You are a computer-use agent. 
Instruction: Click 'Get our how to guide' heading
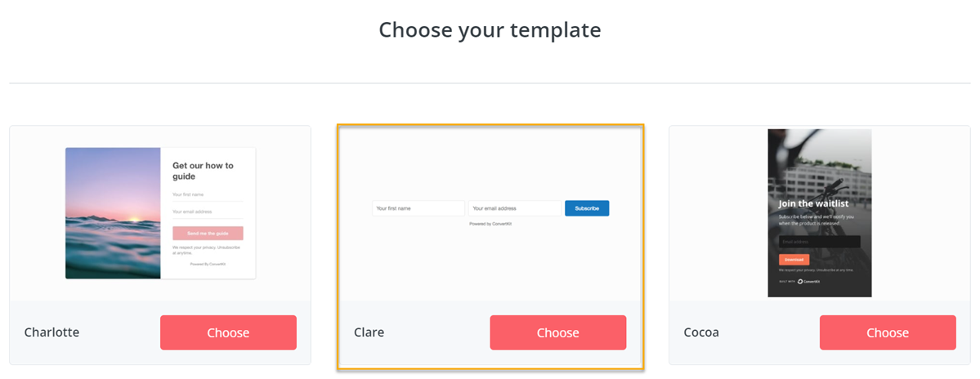[203, 171]
